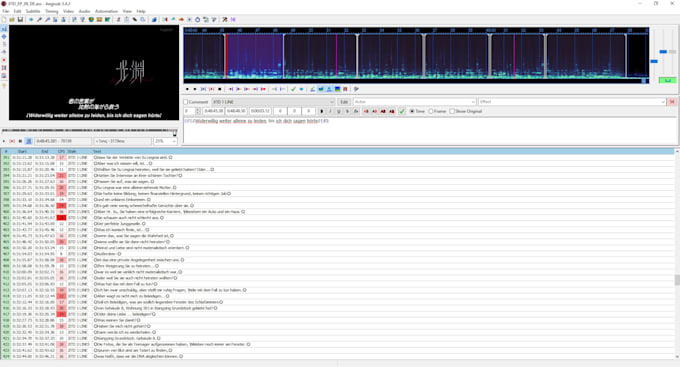Check the Show Original checkbox
The width and height of the screenshot is (680, 367).
pos(452,111)
